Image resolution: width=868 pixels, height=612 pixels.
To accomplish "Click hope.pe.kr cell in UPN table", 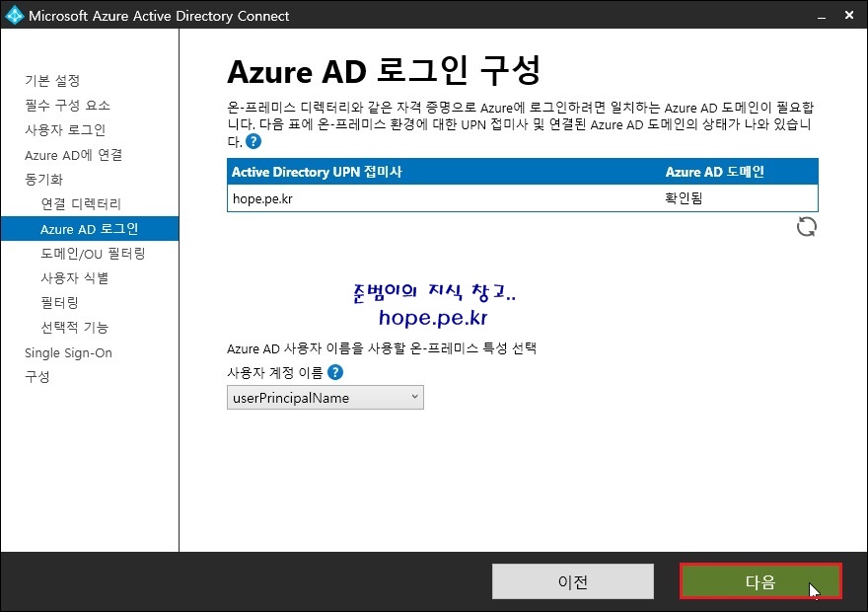I will click(263, 198).
